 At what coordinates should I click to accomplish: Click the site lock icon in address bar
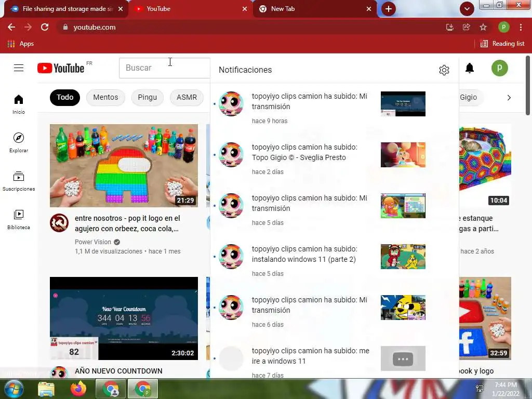tap(65, 27)
